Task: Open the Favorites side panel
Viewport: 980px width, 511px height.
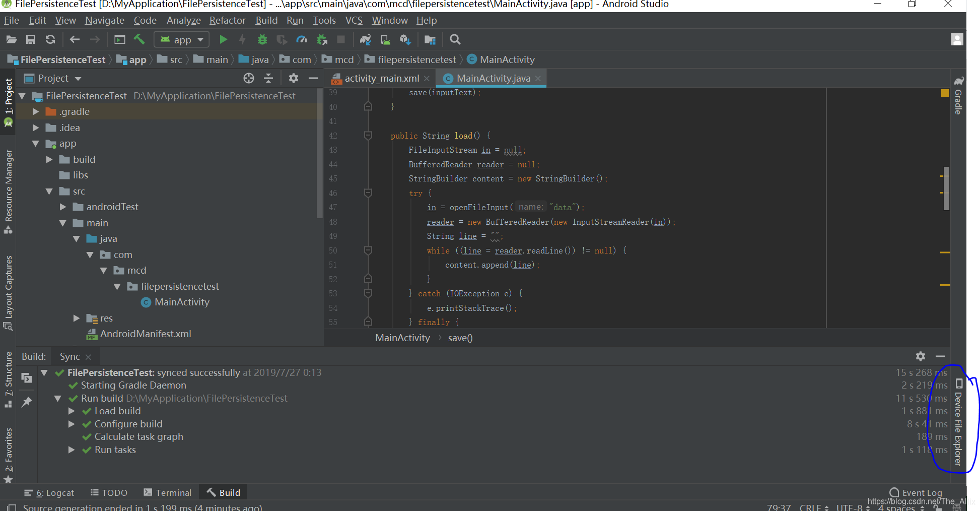Action: [x=8, y=456]
